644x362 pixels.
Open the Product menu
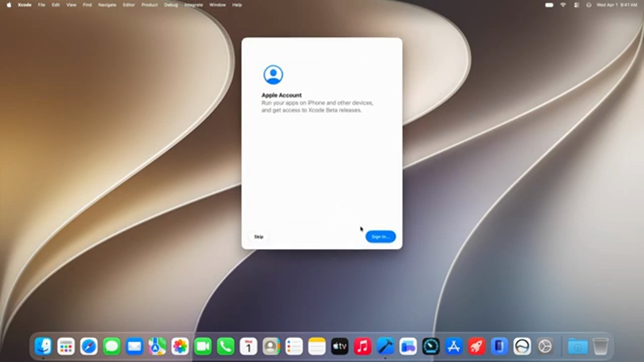(x=149, y=5)
